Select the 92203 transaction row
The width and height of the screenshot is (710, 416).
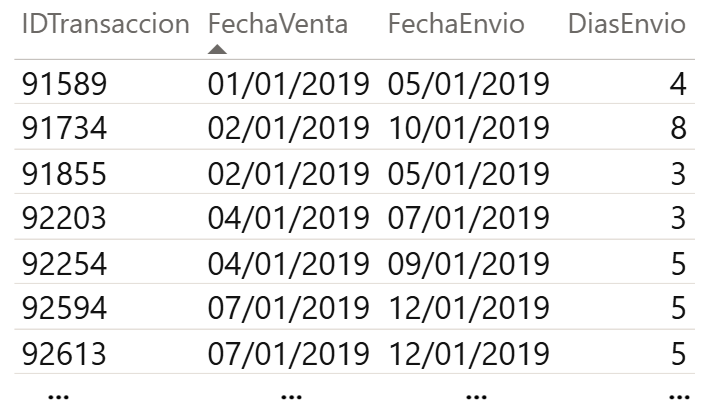(x=64, y=217)
